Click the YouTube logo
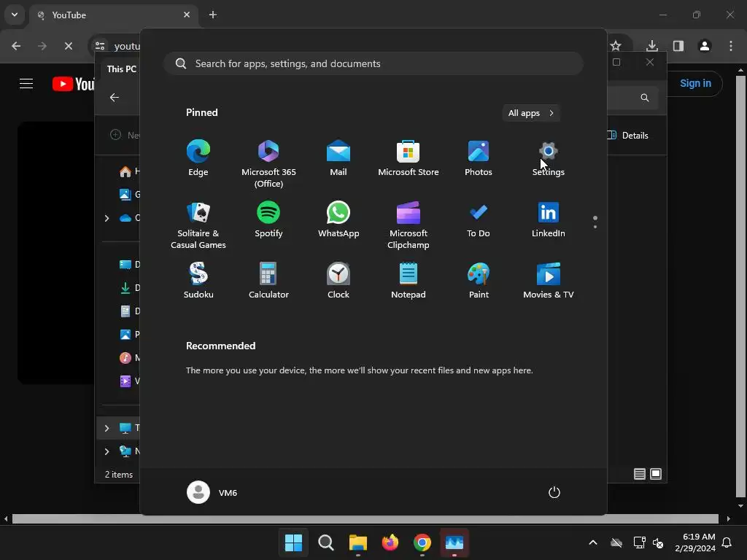Screen dimensions: 747x560 (73, 84)
